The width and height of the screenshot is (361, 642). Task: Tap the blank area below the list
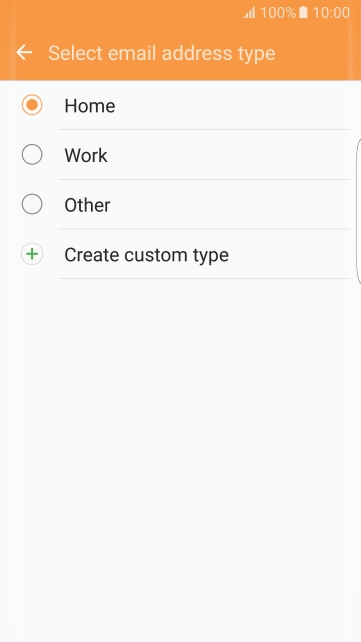tap(180, 459)
